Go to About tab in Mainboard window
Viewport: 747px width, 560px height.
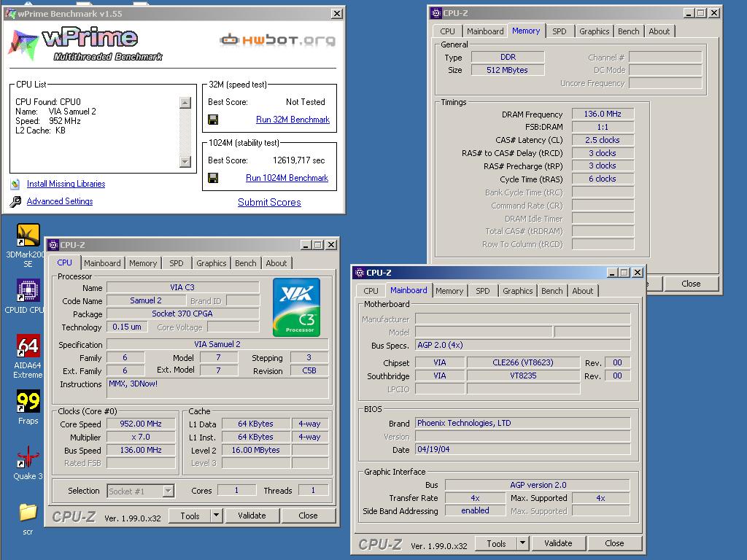pos(583,290)
